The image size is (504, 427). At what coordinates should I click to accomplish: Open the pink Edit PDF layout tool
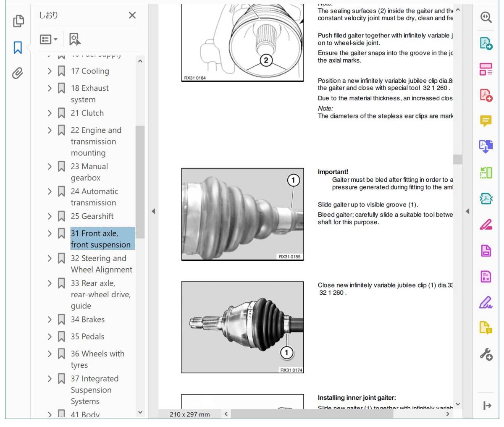tap(486, 69)
